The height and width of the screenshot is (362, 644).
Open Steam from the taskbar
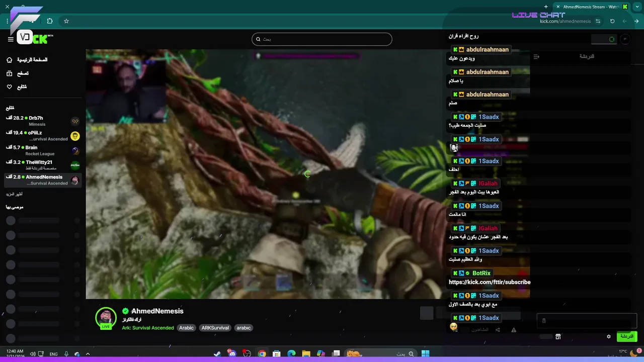tap(217, 354)
